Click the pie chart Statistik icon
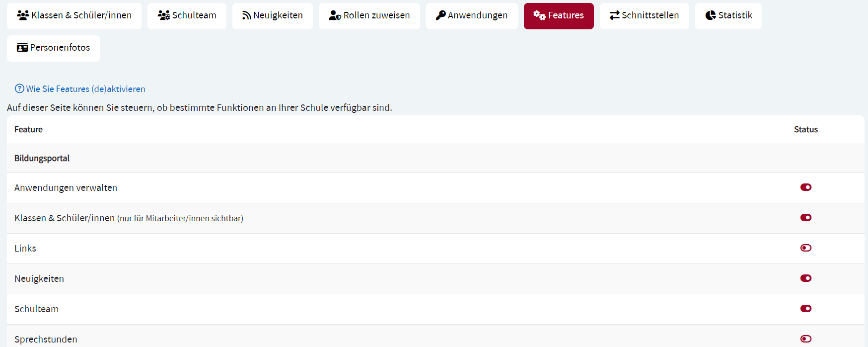The width and height of the screenshot is (868, 347). click(711, 15)
